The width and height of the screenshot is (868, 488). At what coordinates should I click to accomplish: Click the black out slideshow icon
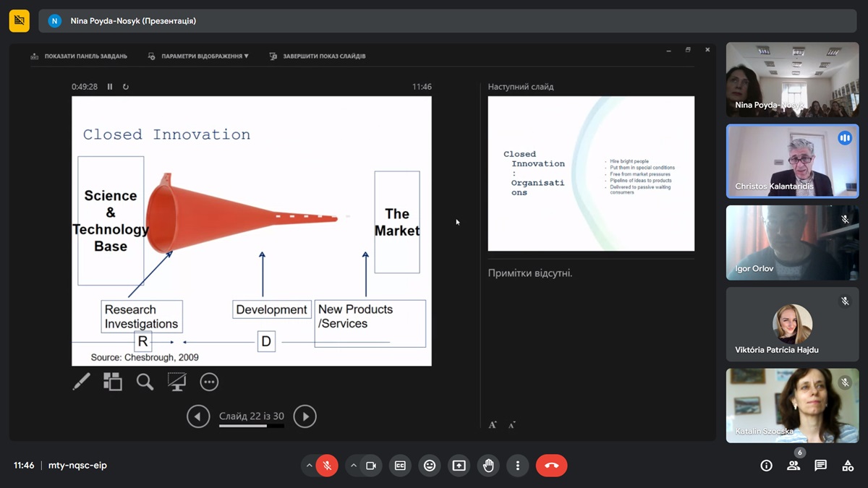coord(177,382)
